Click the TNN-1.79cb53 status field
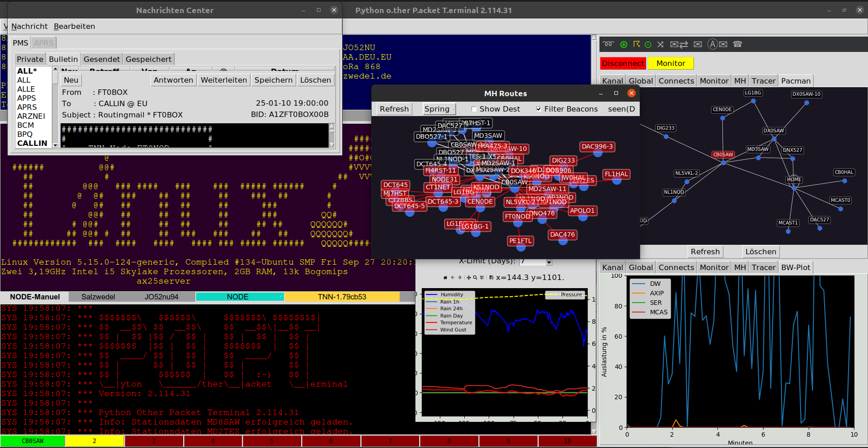The image size is (868, 448). [342, 297]
